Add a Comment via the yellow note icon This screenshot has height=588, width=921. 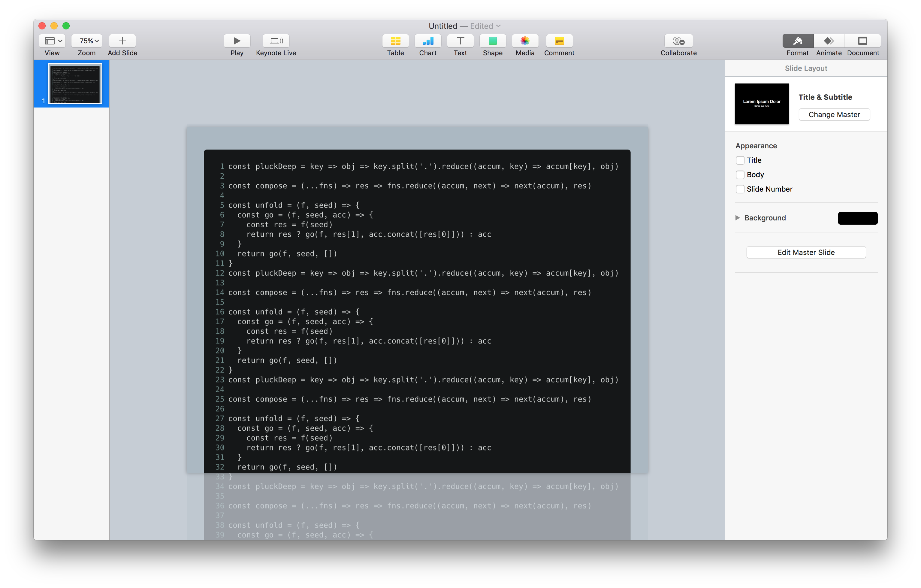click(x=559, y=41)
